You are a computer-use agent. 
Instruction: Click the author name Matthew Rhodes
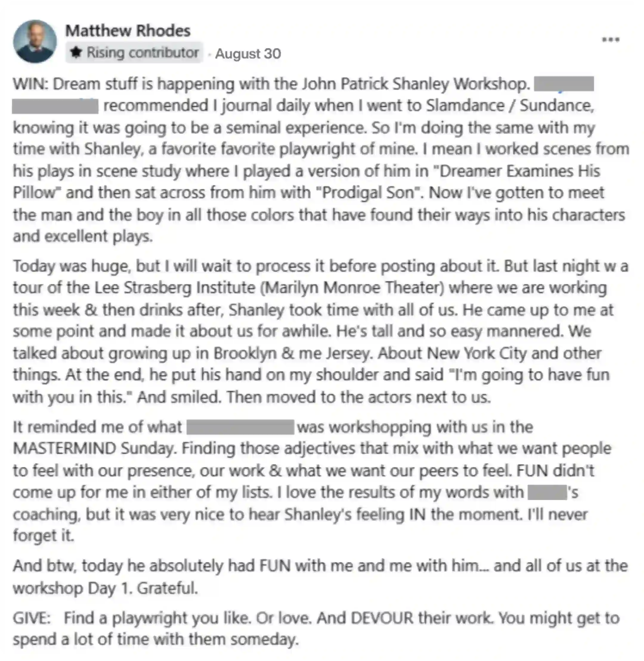point(128,31)
